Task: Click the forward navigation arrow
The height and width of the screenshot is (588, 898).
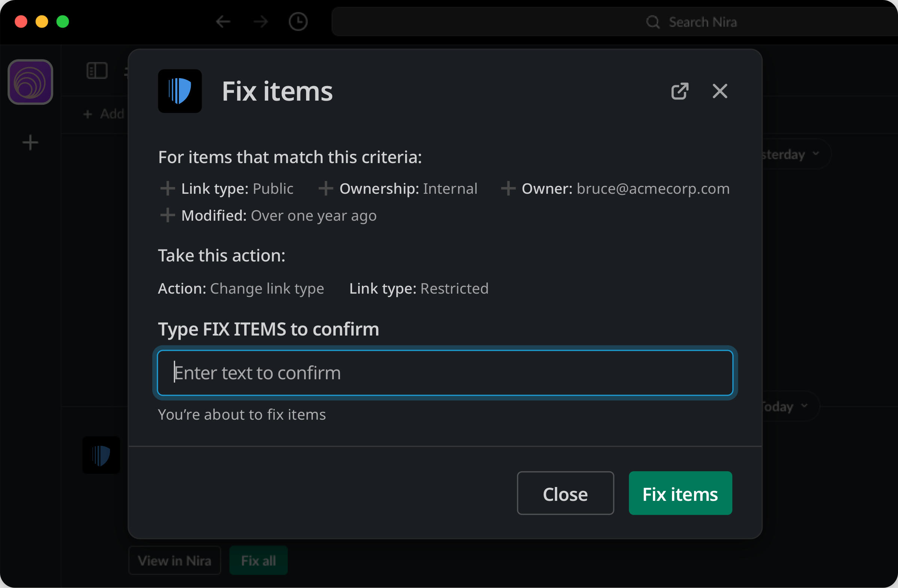Action: click(x=260, y=21)
